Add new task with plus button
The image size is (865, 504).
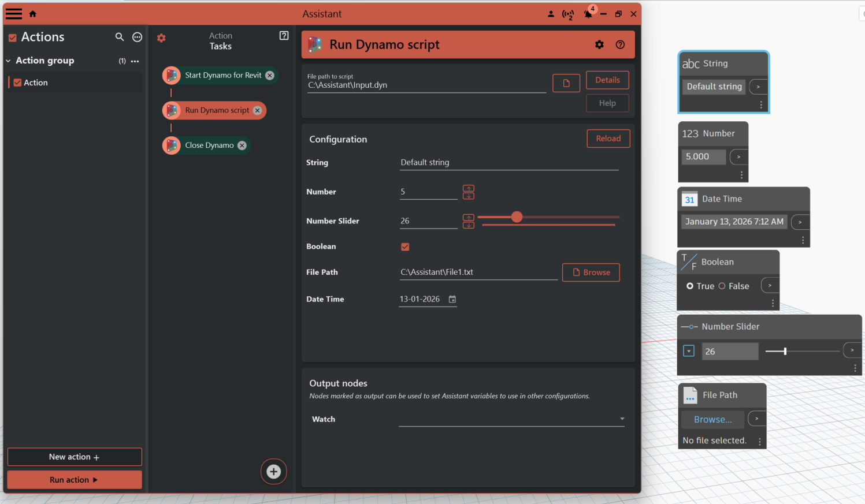coord(273,472)
